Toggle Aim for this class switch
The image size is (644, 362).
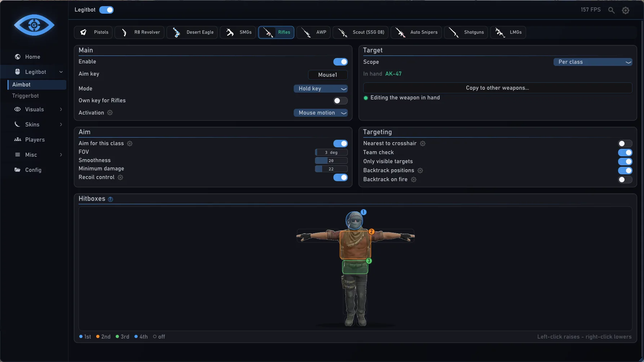click(340, 144)
